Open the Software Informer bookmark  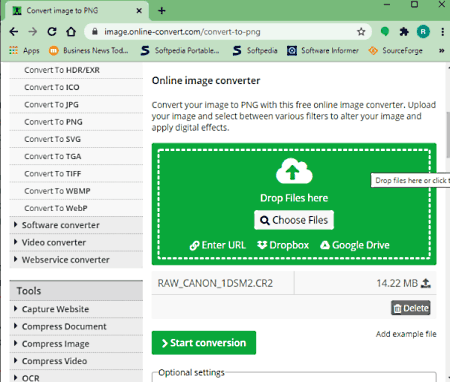point(323,51)
